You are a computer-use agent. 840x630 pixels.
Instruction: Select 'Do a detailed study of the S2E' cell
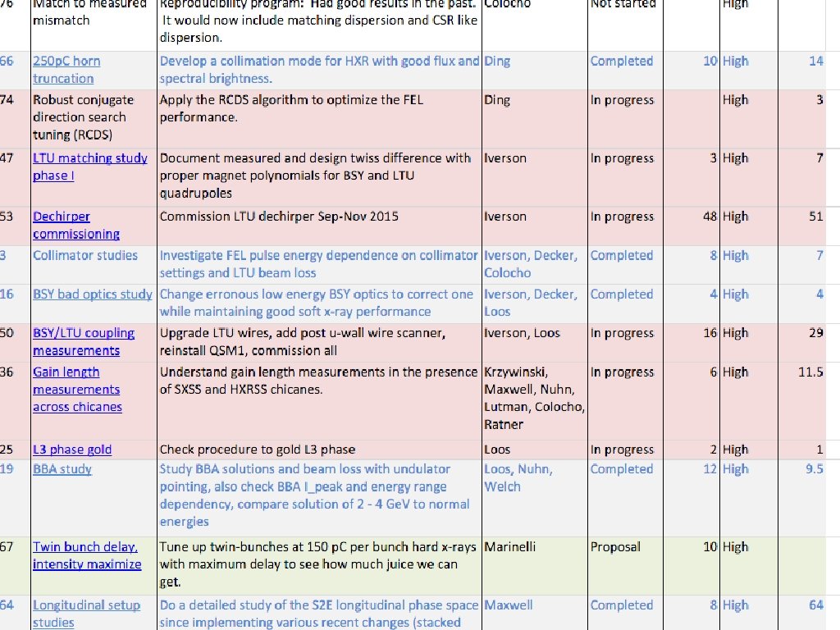(319, 613)
